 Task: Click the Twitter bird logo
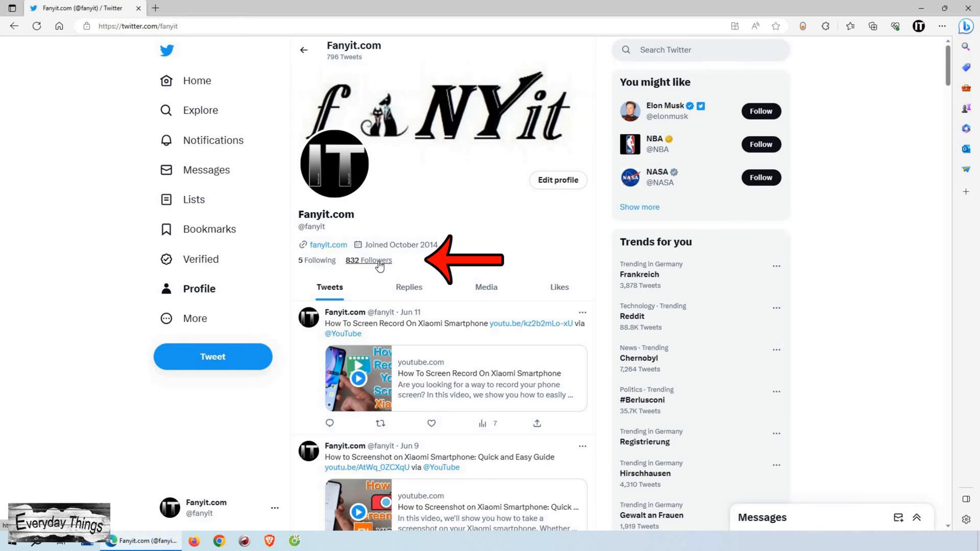tap(167, 51)
